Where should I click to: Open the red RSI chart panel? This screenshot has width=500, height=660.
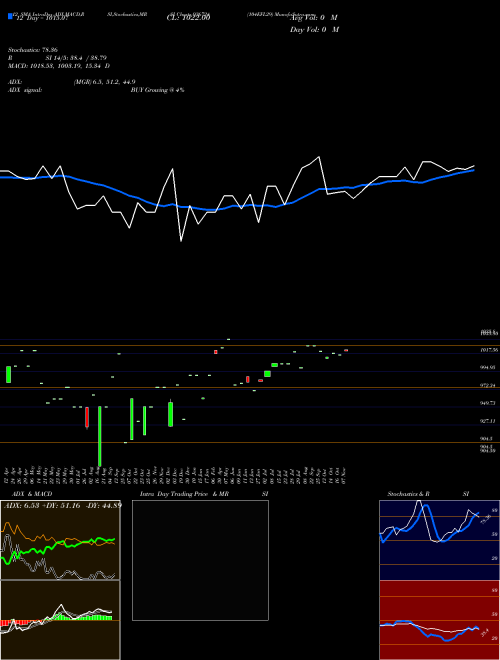[x=439, y=620]
